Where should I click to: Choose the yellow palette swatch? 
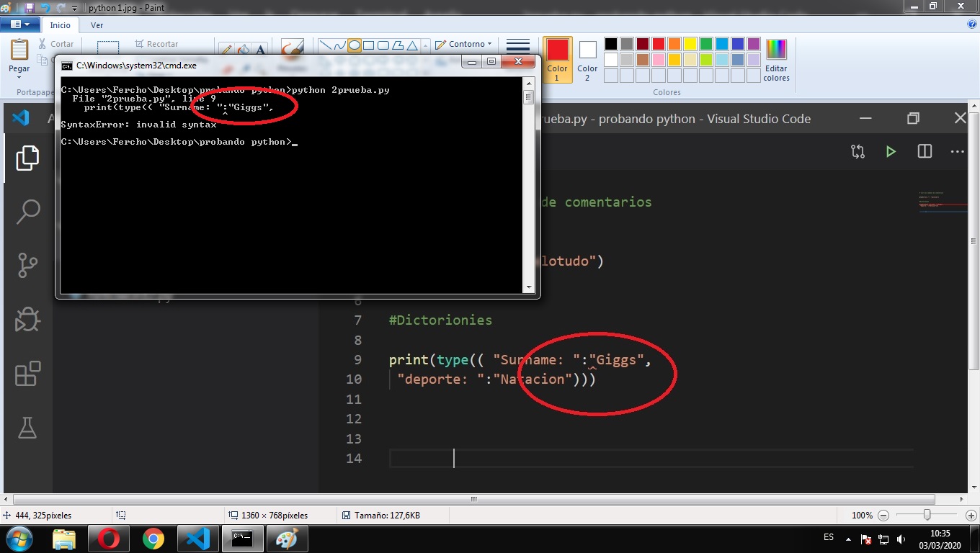690,44
